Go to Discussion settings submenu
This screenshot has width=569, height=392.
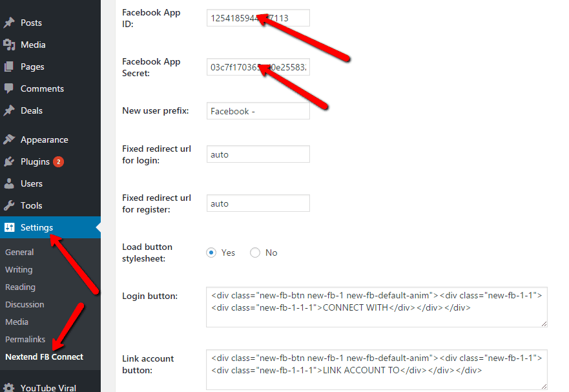(25, 304)
